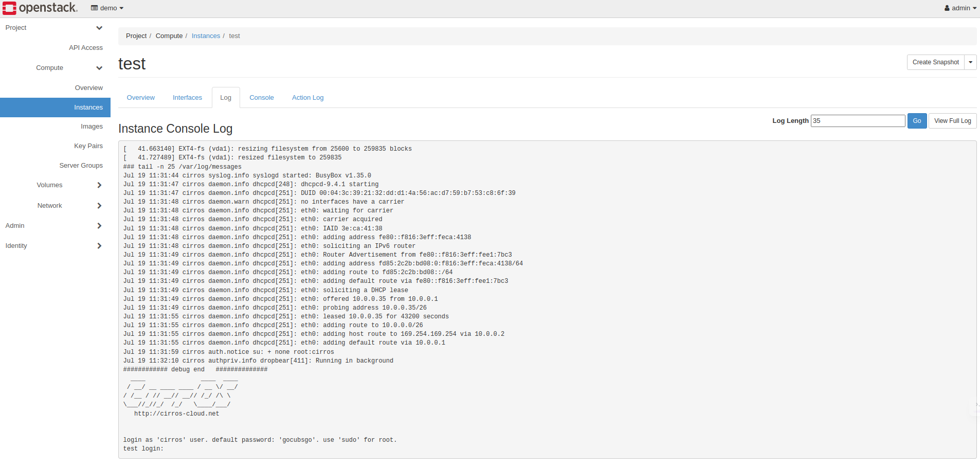Click the 'Log Length' label
This screenshot has width=980, height=467.
[x=790, y=121]
